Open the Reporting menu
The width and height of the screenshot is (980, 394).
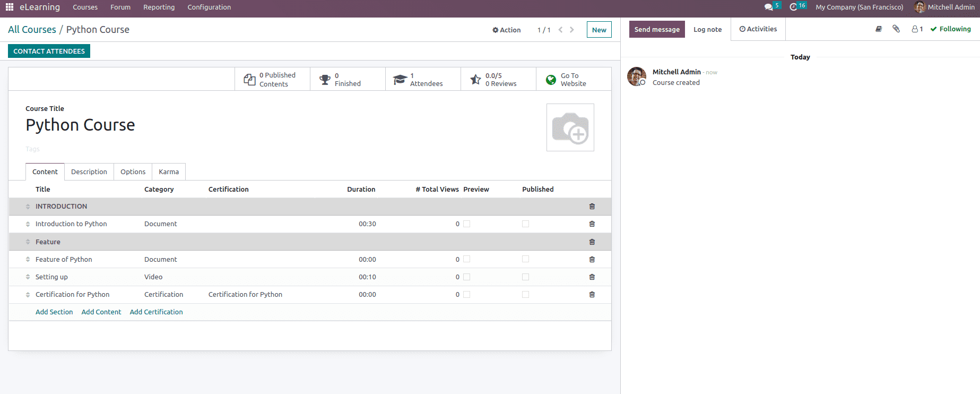click(159, 7)
